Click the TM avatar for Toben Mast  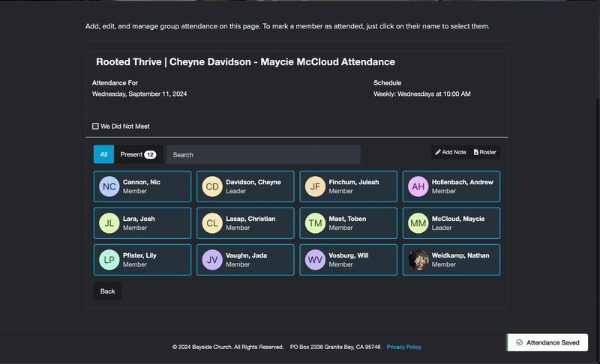(x=315, y=223)
